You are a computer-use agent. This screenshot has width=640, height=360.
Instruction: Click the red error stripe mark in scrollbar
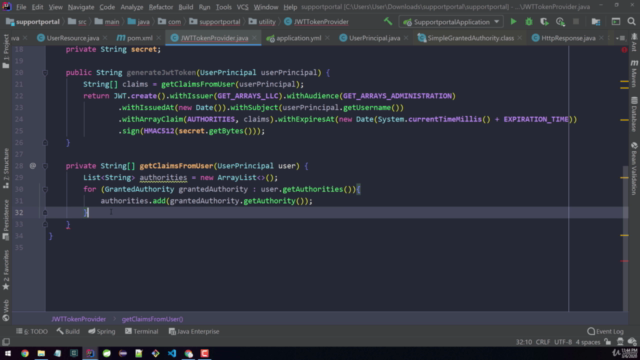click(624, 261)
